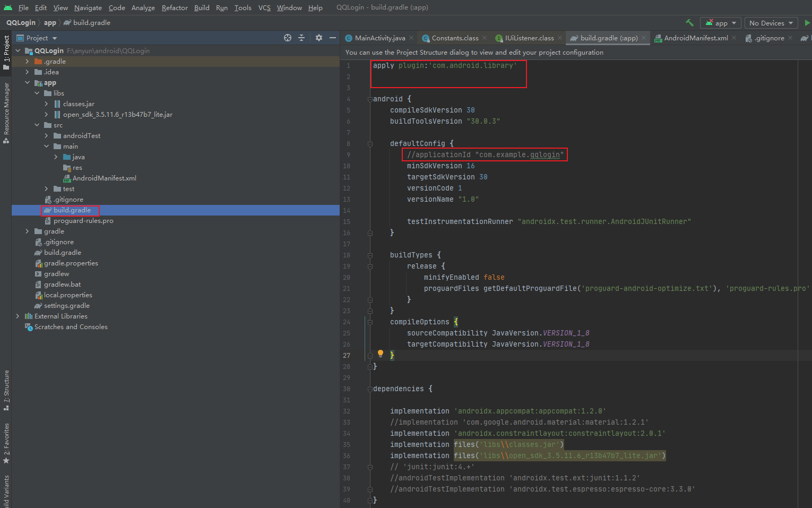Expand the .gradle folder

[x=27, y=61]
